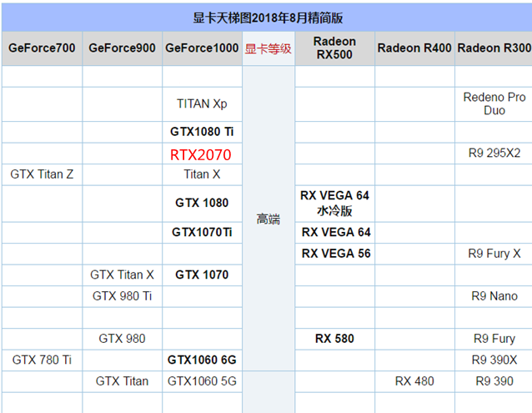
Task: Click the R9 Fury X cell
Action: tap(494, 254)
